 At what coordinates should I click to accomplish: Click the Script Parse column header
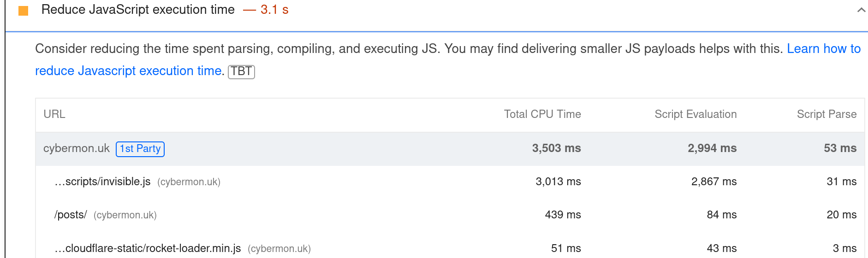pos(826,114)
